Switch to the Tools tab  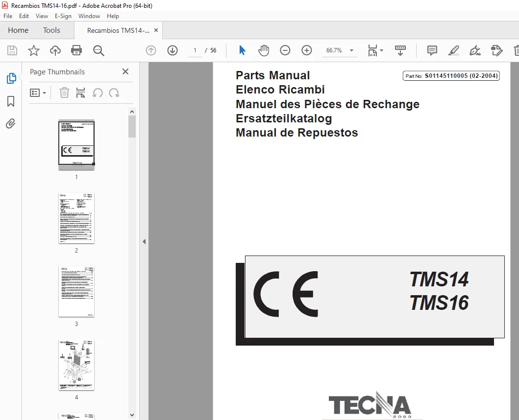click(x=51, y=30)
